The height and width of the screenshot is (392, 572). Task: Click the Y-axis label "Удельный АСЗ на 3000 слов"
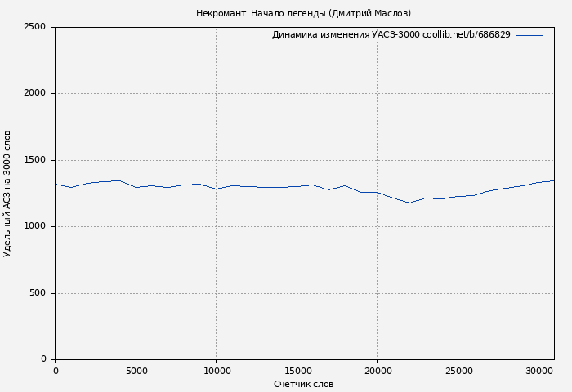(x=7, y=194)
